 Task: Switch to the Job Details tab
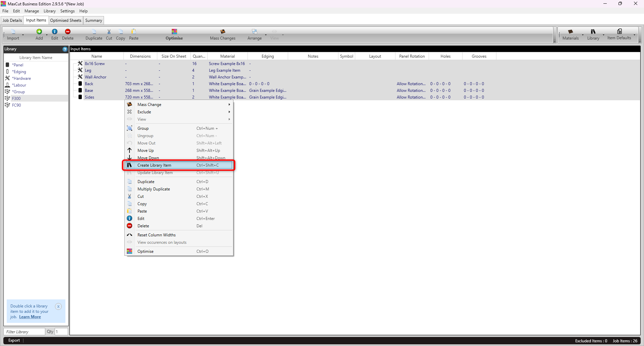12,20
